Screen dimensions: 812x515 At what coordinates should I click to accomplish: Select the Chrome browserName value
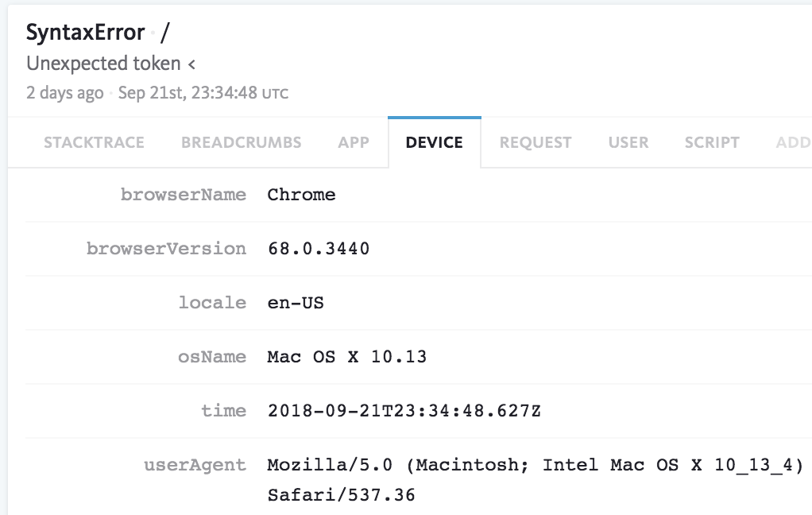(x=301, y=195)
